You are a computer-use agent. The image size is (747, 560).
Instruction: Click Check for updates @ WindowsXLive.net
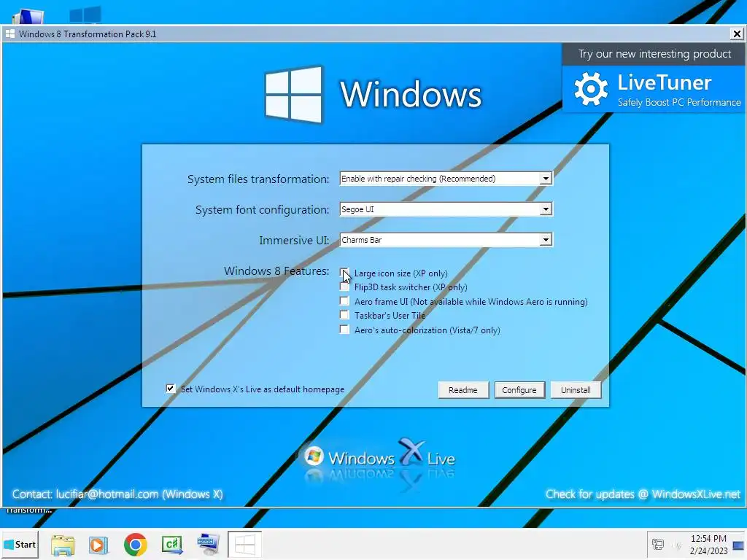(x=643, y=494)
